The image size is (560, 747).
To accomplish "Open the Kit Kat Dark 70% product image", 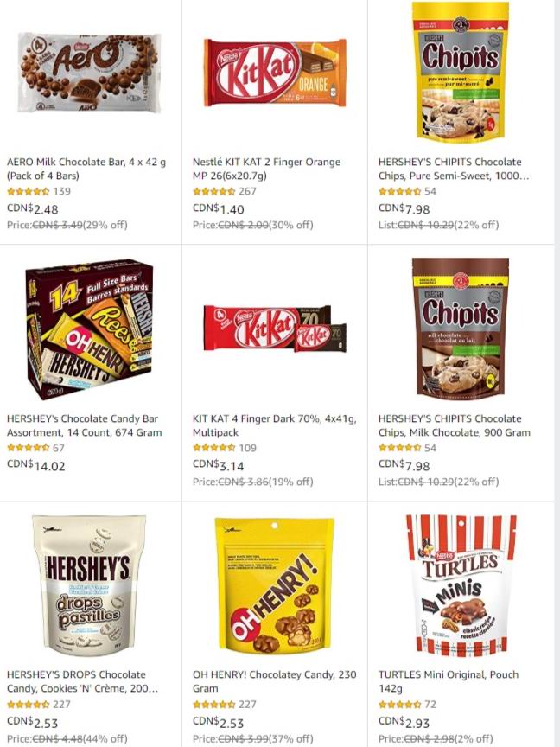I will point(275,329).
